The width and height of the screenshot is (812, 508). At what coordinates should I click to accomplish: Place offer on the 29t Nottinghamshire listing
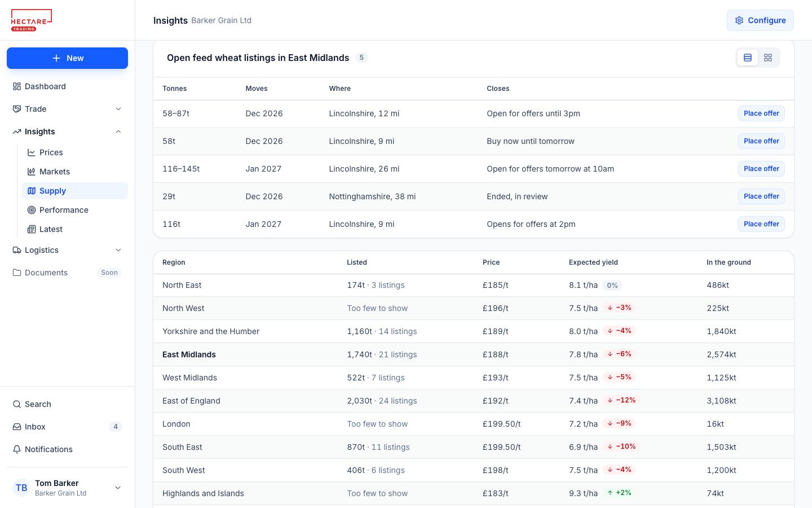(761, 196)
